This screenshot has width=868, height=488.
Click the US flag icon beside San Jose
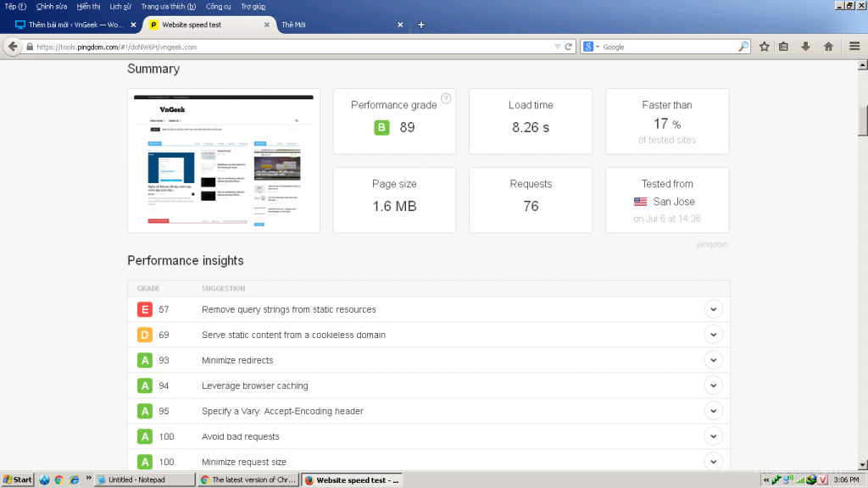click(641, 202)
